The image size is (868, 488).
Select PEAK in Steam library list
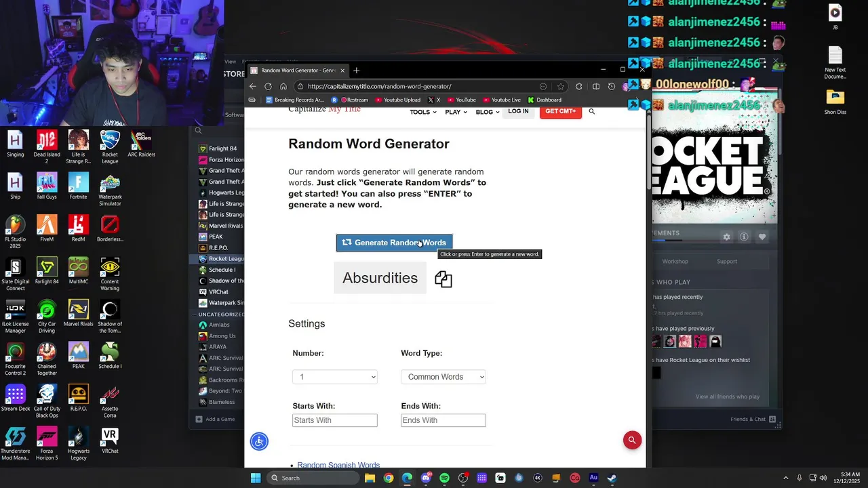click(x=210, y=237)
